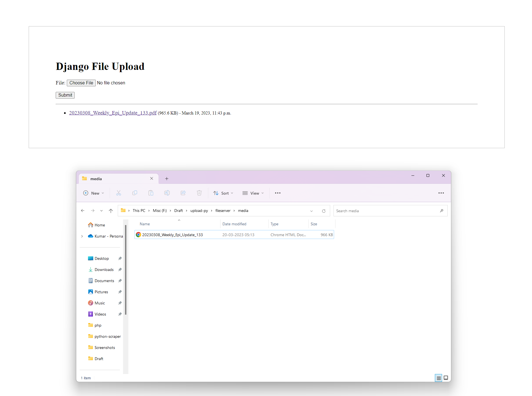Click the folder icon in address bar
Image resolution: width=532 pixels, height=396 pixels.
point(123,211)
